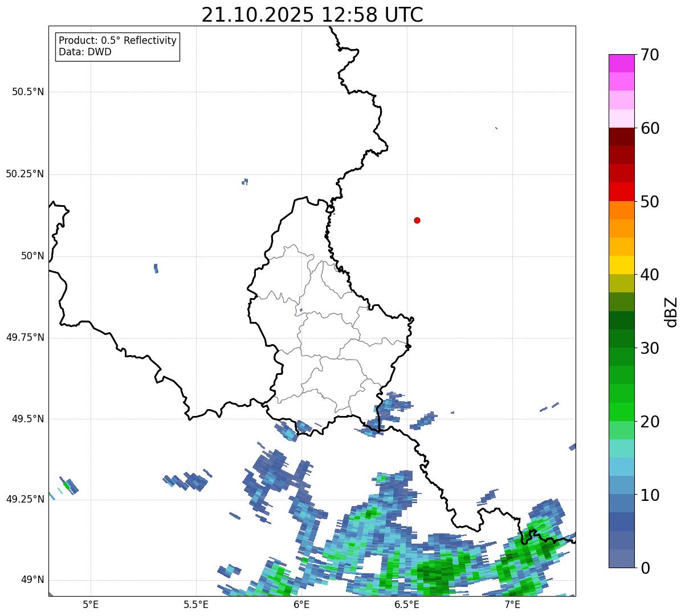Pick the light cyan swatch near 15
This screenshot has height=616, width=685.
point(621,448)
